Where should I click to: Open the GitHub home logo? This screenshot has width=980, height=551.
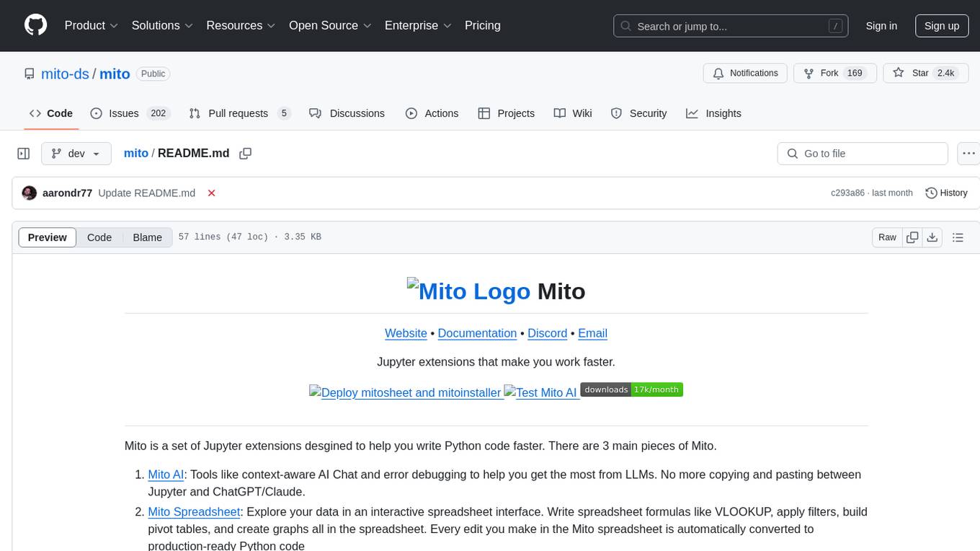[x=35, y=25]
